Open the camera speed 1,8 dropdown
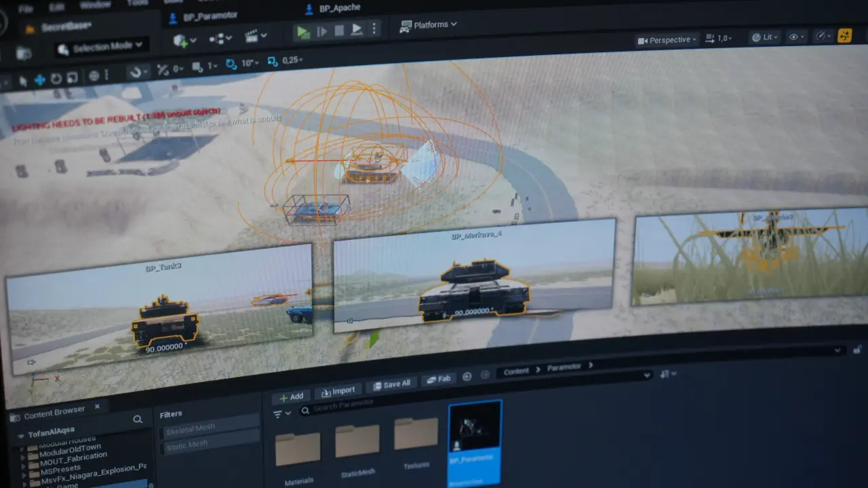 720,39
